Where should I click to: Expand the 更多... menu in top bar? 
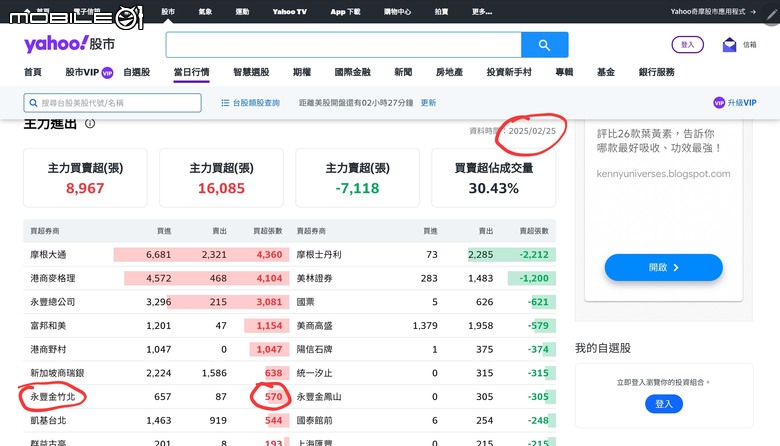pos(482,11)
